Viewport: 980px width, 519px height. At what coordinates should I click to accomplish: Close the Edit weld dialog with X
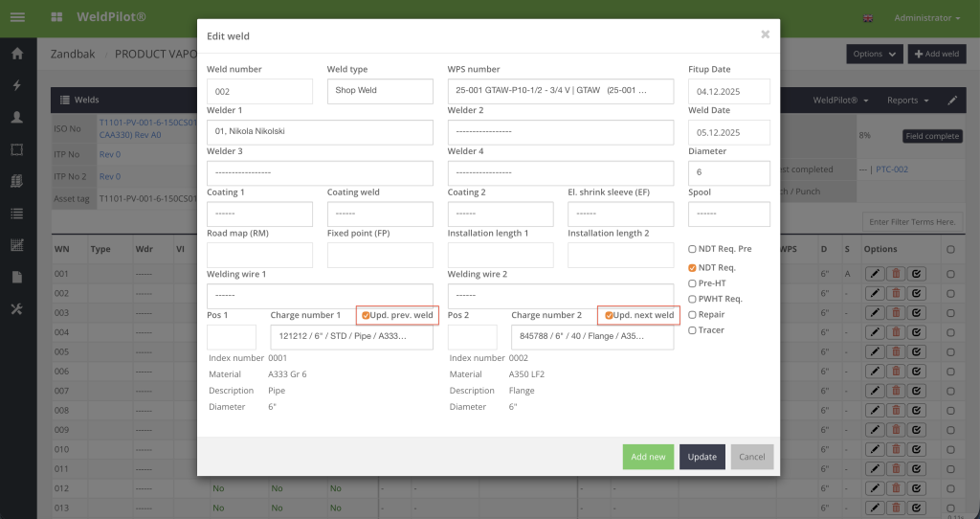[765, 34]
